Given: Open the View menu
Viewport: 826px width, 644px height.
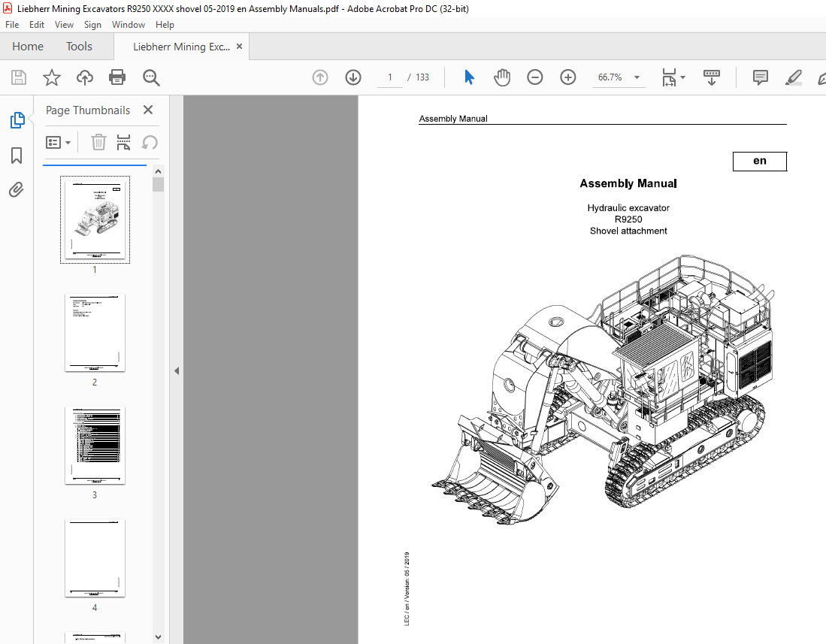Looking at the screenshot, I should point(64,25).
